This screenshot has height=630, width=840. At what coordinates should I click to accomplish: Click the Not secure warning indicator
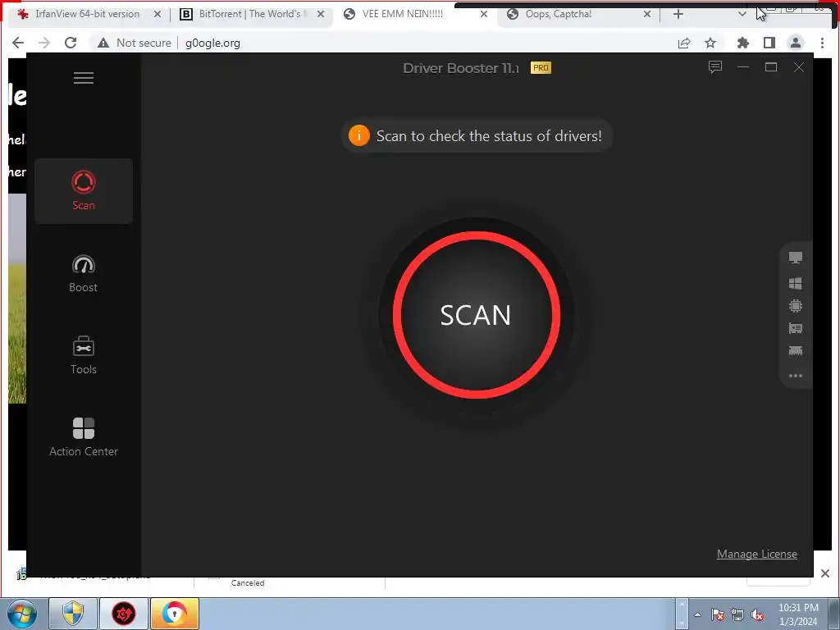(x=134, y=43)
